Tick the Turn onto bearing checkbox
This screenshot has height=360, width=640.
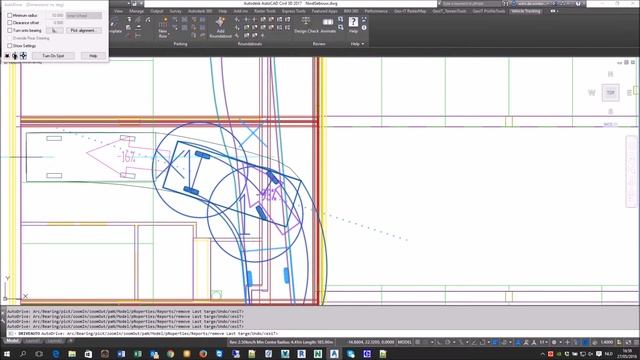pyautogui.click(x=10, y=31)
